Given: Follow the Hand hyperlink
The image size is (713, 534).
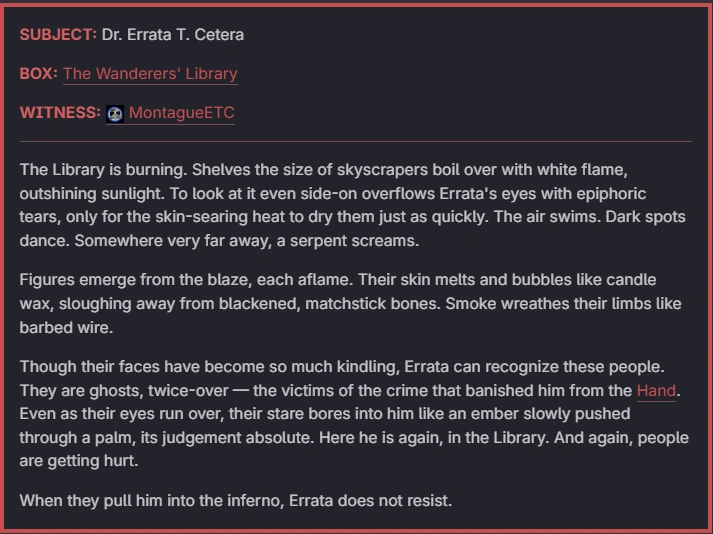Looking at the screenshot, I should pyautogui.click(x=656, y=391).
